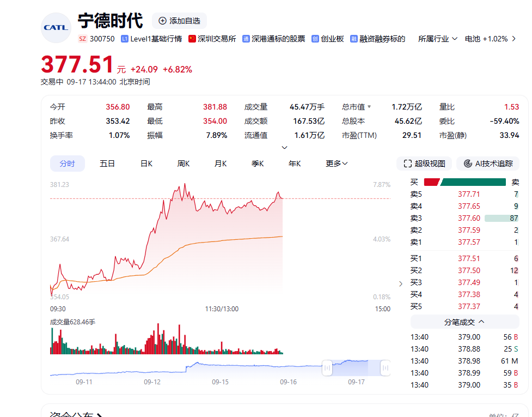
Task: Click the 09-15 date on overview timeline
Action: (x=220, y=382)
